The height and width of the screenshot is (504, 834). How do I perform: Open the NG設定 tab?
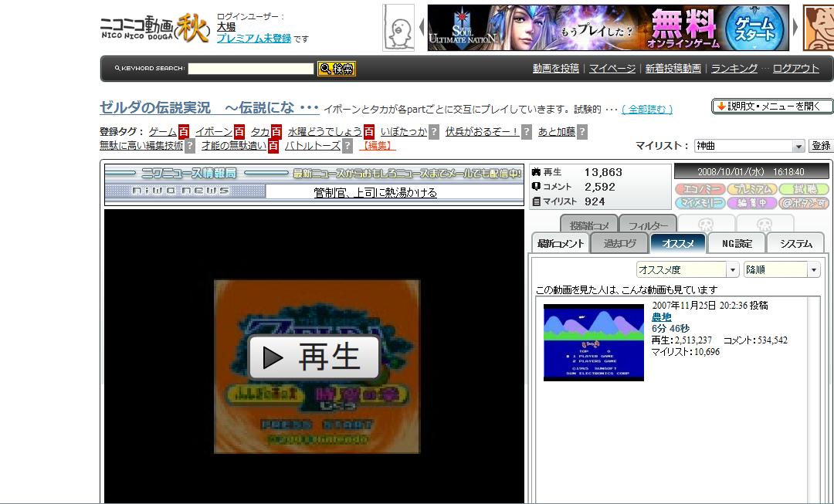click(x=737, y=243)
